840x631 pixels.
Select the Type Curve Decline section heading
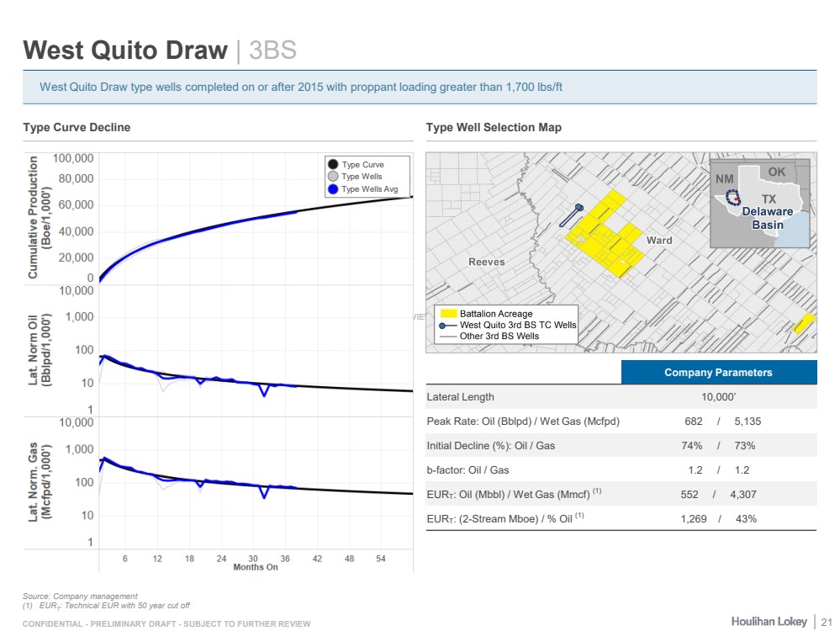coord(77,127)
